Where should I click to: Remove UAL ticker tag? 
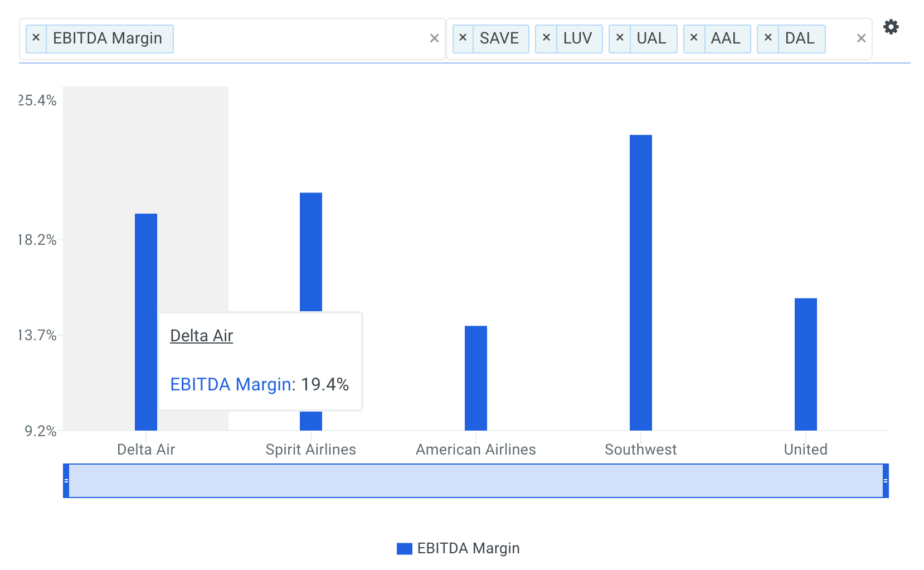pos(620,38)
